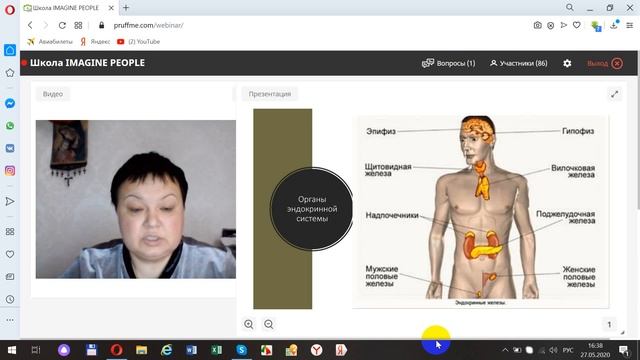
Task: Open Facebook Messenger in sidebar
Action: (x=10, y=103)
